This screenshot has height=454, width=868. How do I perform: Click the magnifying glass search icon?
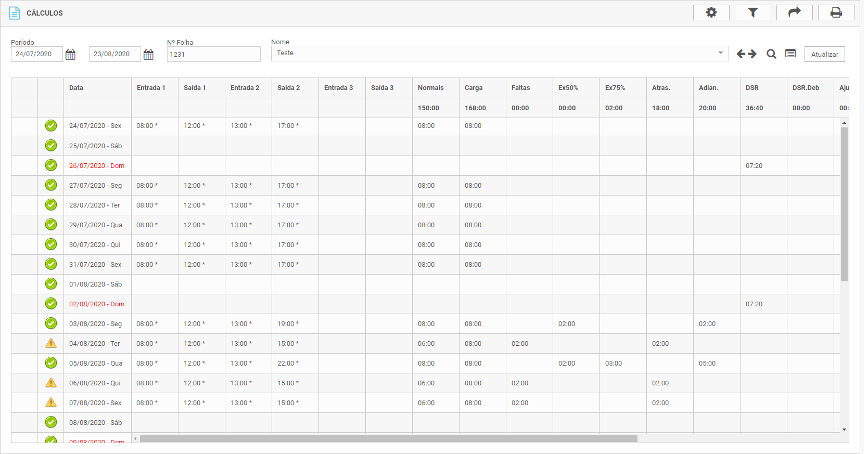[x=771, y=54]
